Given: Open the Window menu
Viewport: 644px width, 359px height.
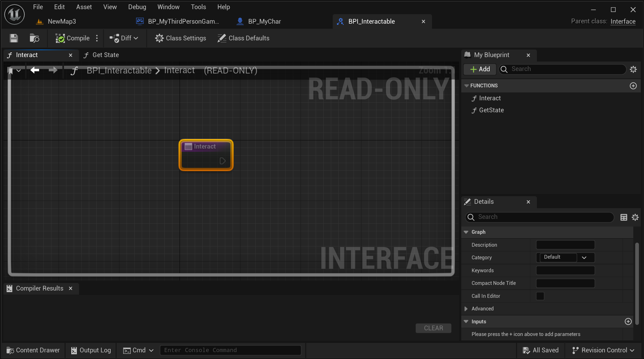Looking at the screenshot, I should pyautogui.click(x=168, y=7).
